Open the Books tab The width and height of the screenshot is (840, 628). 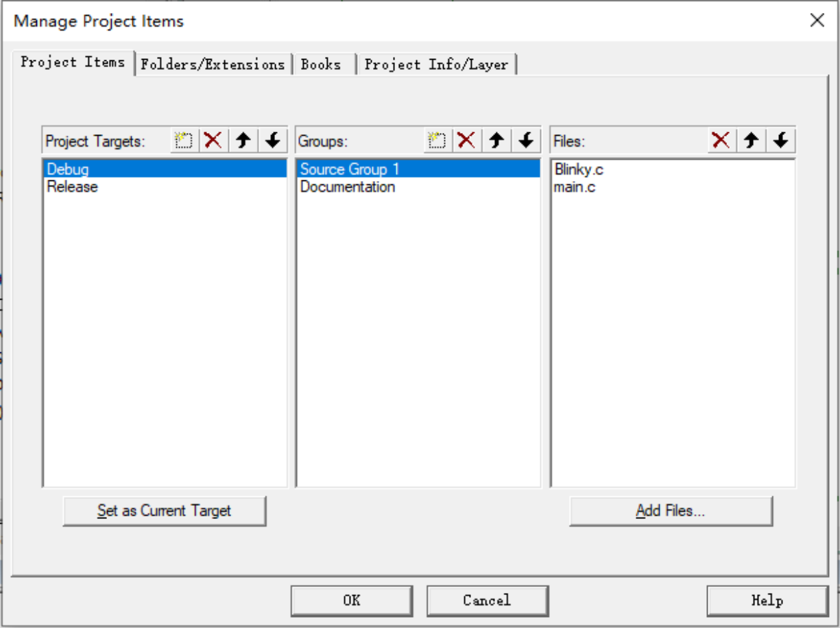(x=321, y=64)
